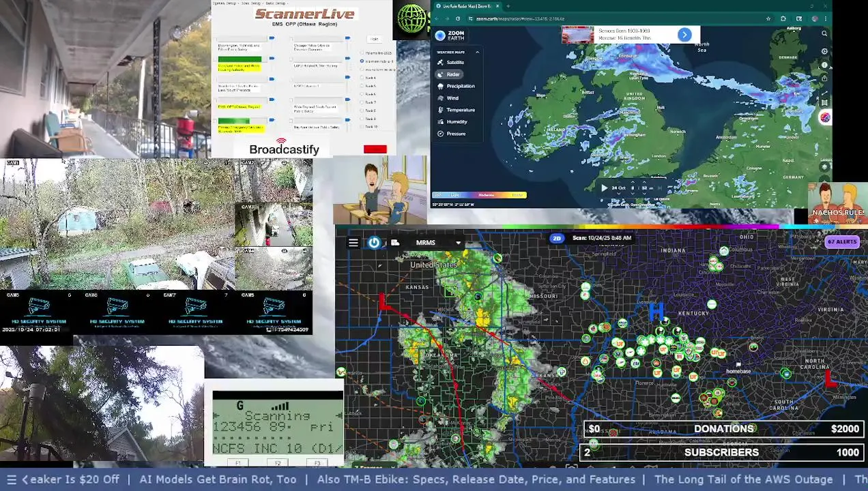Open the browser extensions puzzle icon
This screenshot has height=491, width=868.
tap(783, 18)
